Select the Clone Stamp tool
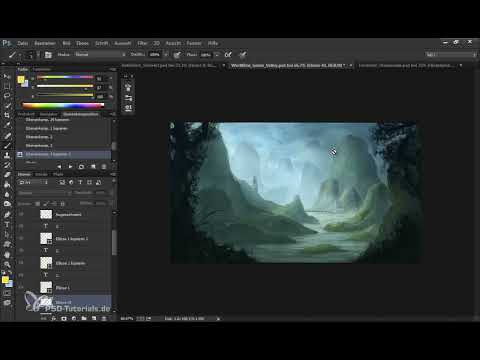 (7, 155)
